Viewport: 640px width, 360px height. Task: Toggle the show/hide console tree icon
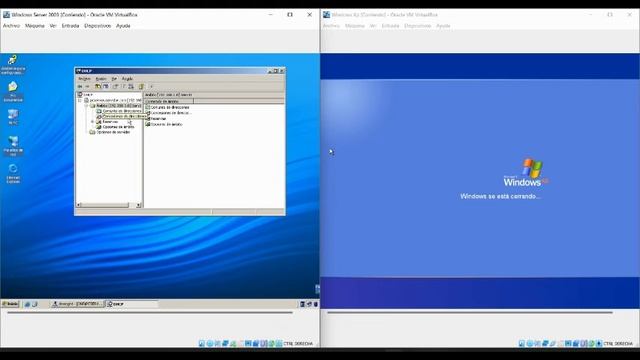(x=106, y=87)
